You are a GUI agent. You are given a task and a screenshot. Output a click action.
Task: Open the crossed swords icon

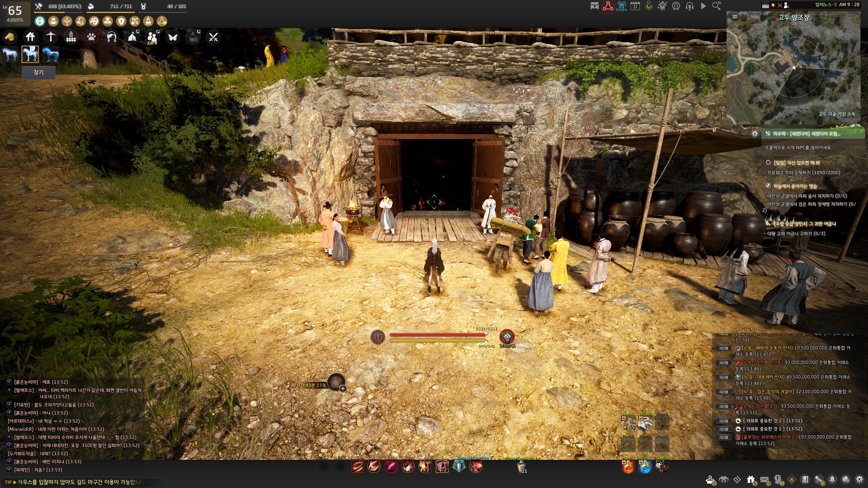(213, 37)
